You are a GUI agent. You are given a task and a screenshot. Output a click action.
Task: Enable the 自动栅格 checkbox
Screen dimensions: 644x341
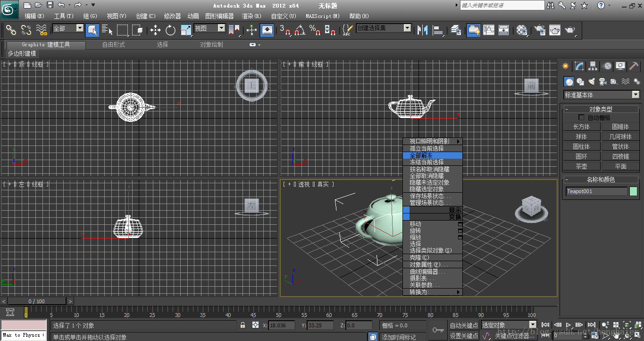point(581,118)
